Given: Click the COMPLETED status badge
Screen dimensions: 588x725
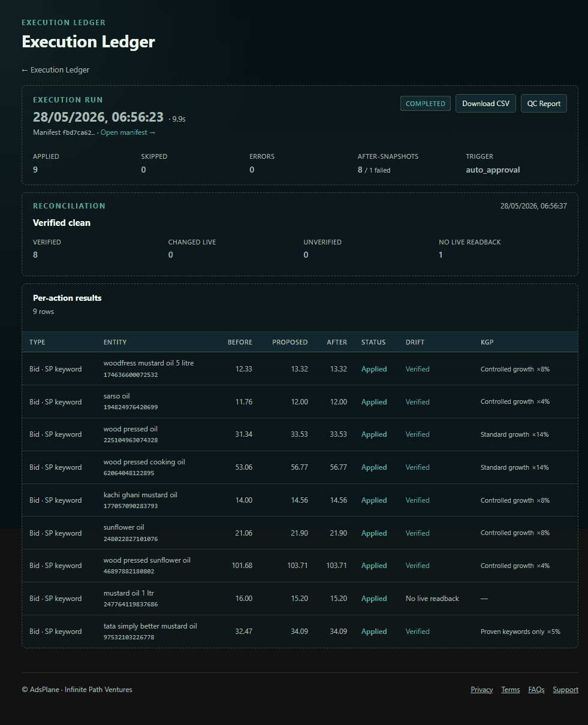Looking at the screenshot, I should coord(426,104).
